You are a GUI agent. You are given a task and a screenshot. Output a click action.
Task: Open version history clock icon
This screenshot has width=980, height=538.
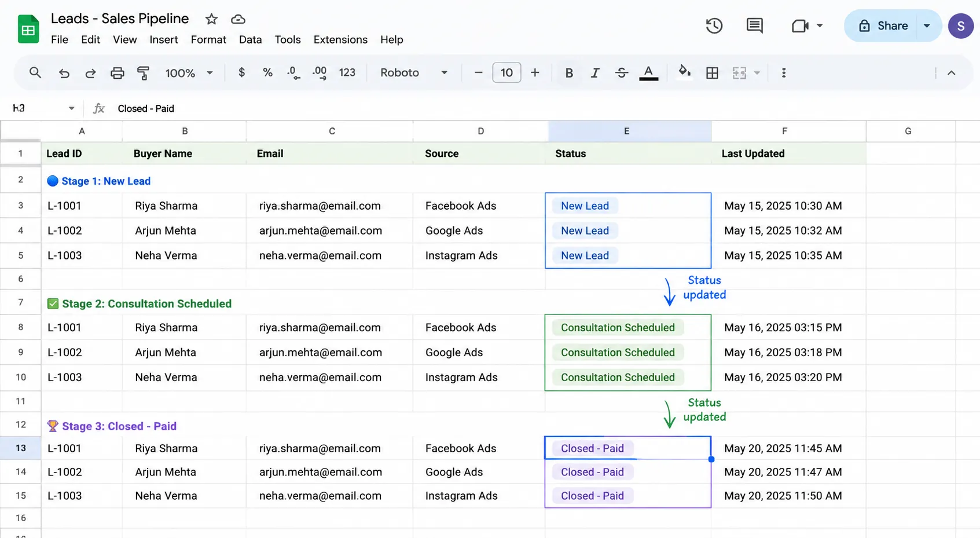click(x=714, y=25)
